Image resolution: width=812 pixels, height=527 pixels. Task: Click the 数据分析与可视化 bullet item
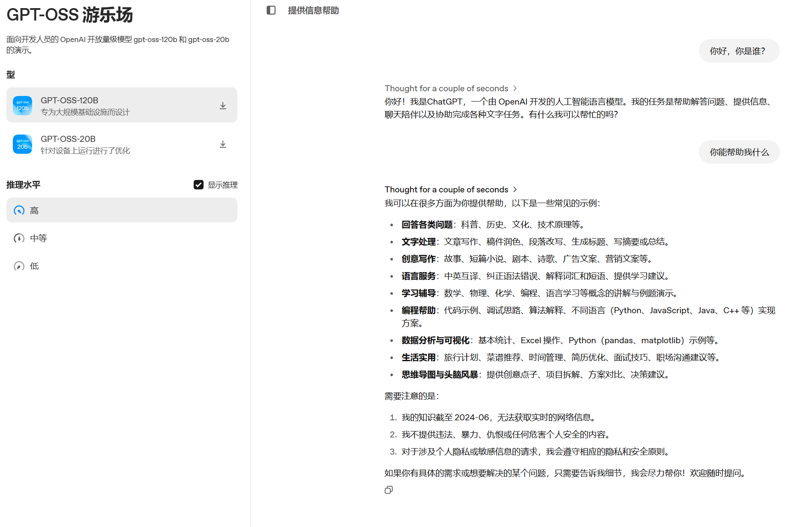560,340
